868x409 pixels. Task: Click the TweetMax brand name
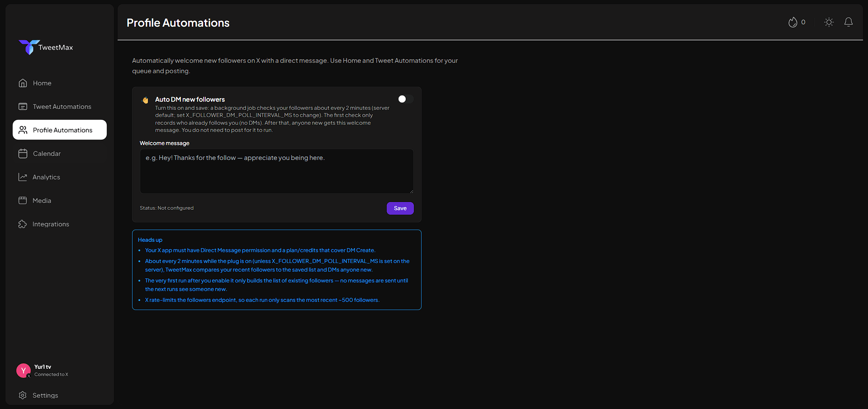[56, 47]
